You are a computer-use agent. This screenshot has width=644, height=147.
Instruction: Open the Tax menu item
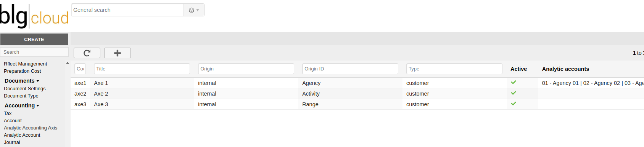pyautogui.click(x=8, y=113)
